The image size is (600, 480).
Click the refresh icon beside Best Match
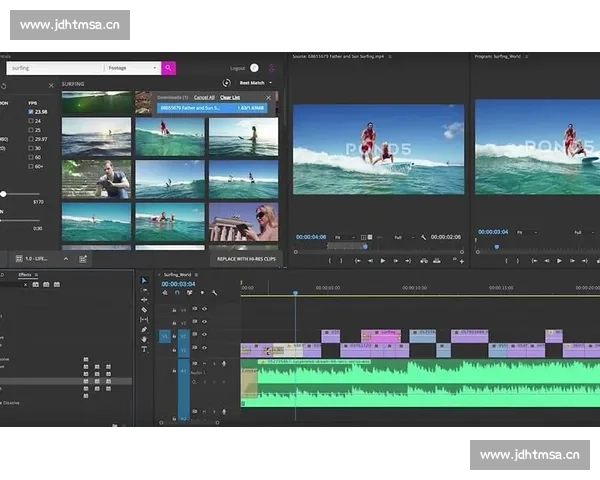(x=227, y=83)
